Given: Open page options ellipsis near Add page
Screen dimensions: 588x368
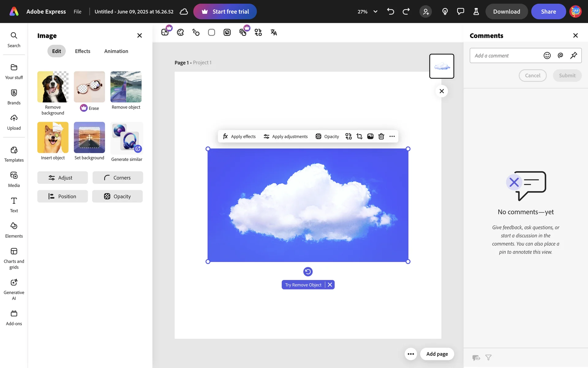Looking at the screenshot, I should point(411,354).
